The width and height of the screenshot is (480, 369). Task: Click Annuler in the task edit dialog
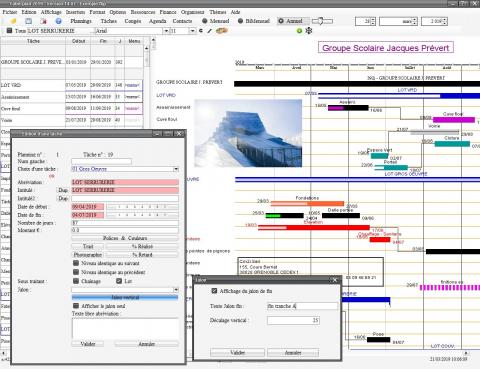[147, 344]
